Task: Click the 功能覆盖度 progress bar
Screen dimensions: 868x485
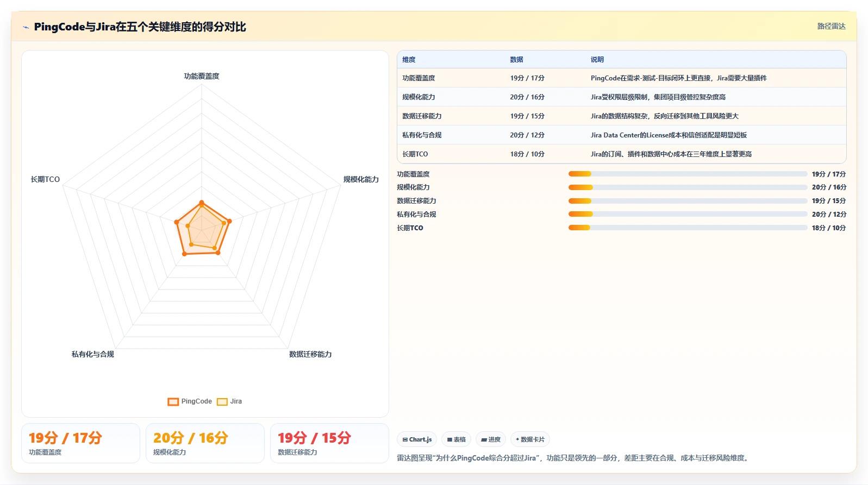Action: [688, 174]
